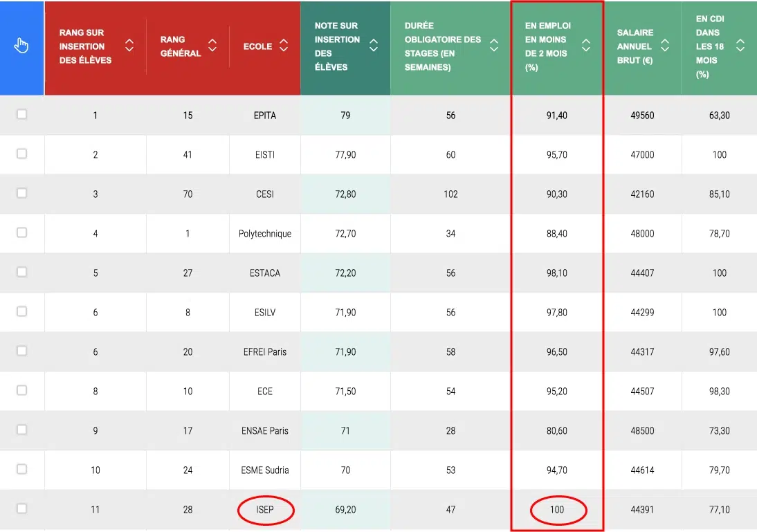Sort by Rang général using its arrows
The width and height of the screenshot is (757, 532).
tap(212, 46)
